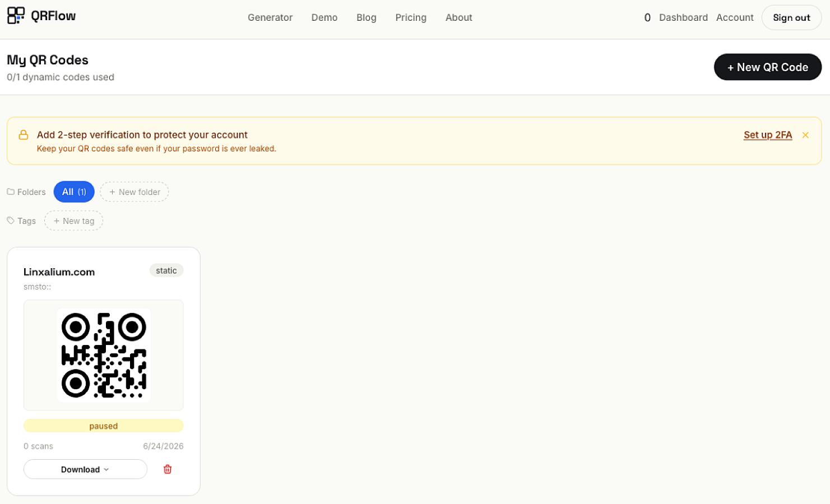
Task: View the Pricing page
Action: 411,17
